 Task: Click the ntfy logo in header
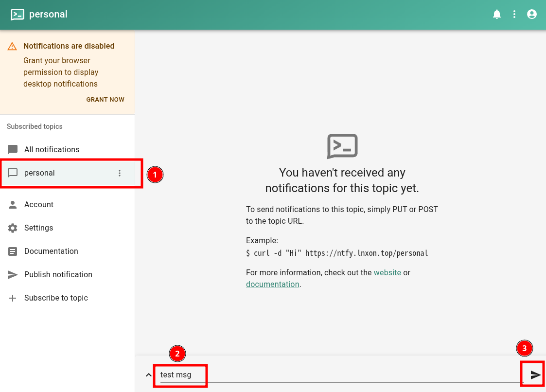(x=18, y=15)
